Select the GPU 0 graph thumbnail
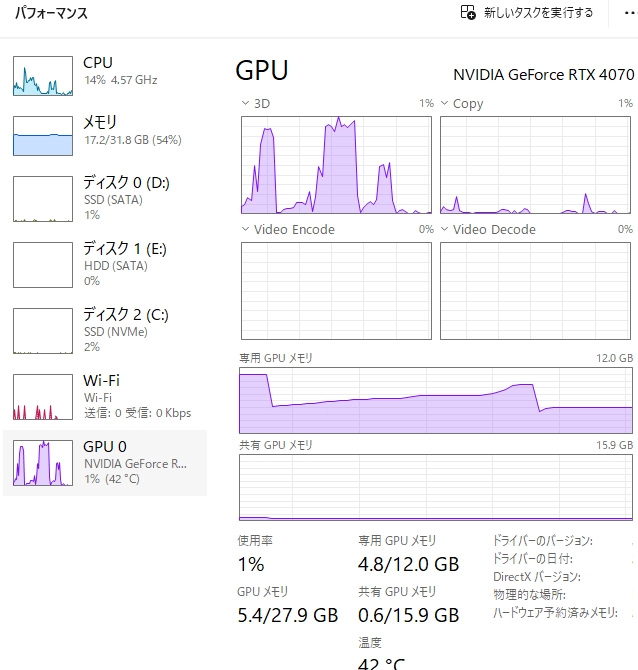This screenshot has height=670, width=638. [43, 463]
